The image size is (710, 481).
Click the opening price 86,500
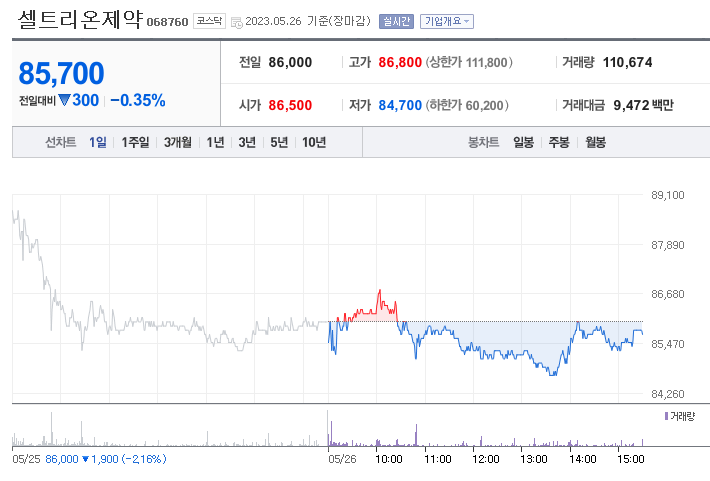(290, 105)
